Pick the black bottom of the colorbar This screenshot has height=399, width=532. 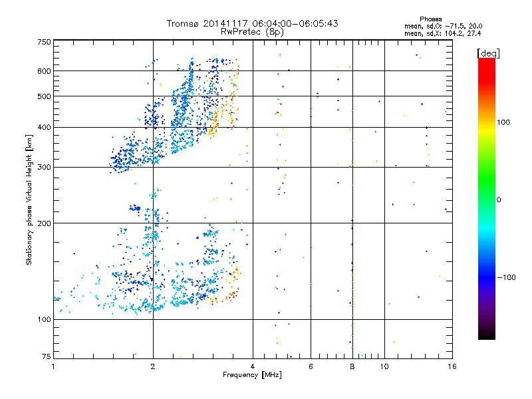487,334
